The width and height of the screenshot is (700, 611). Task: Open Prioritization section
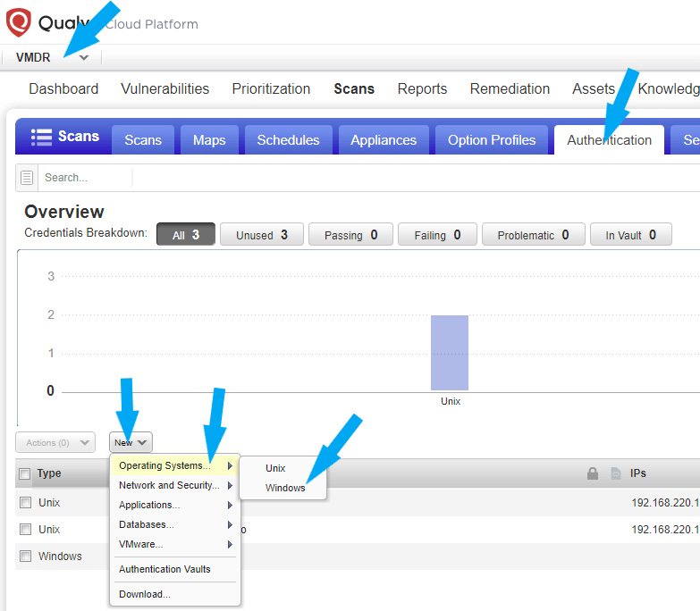pyautogui.click(x=271, y=88)
